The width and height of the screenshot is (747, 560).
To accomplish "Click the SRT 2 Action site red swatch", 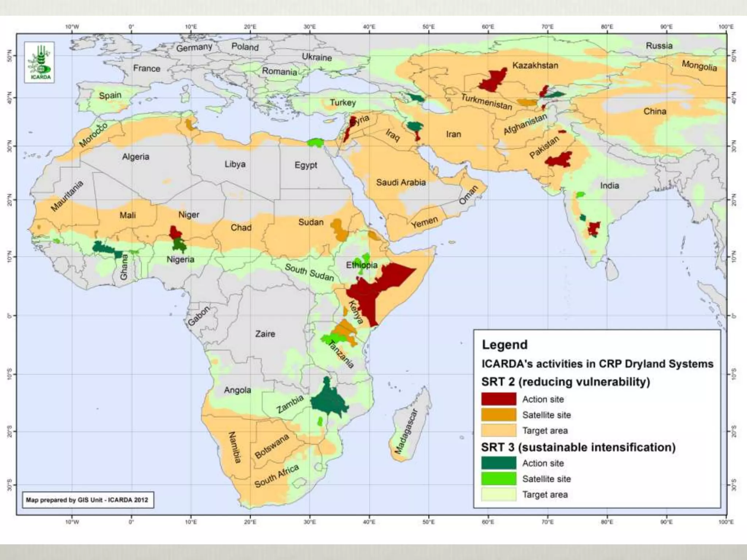I will pos(499,399).
